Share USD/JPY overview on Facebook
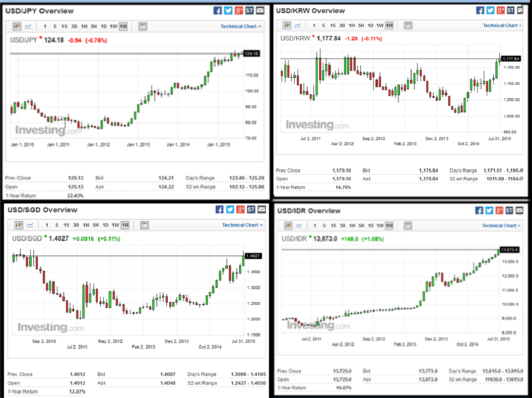 click(217, 10)
